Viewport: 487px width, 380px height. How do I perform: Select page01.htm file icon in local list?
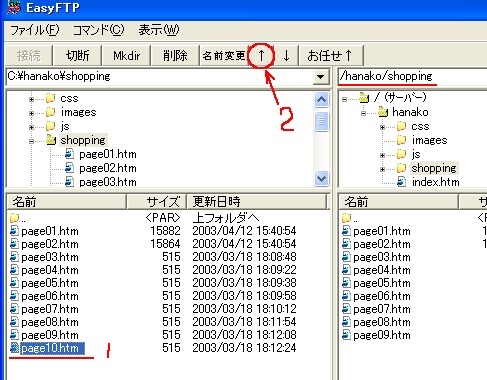[x=14, y=231]
